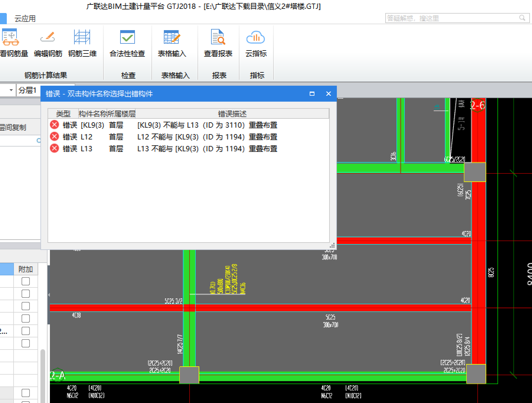This screenshot has width=532, height=403.
Task: Click the 答疑解惑 search input field
Action: tap(457, 18)
